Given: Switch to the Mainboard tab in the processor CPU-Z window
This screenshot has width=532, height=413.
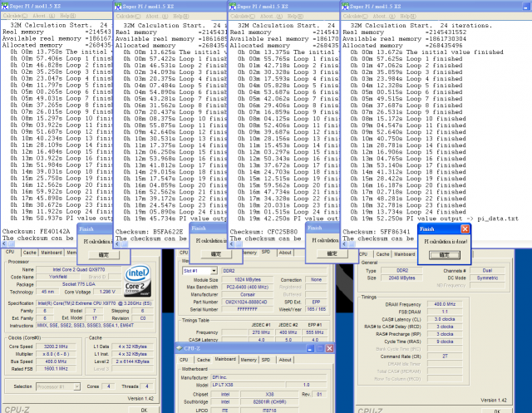Looking at the screenshot, I should tap(52, 253).
